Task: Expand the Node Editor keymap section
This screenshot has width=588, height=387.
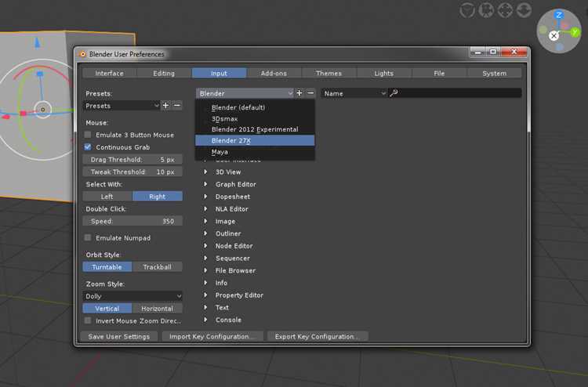Action: (205, 246)
